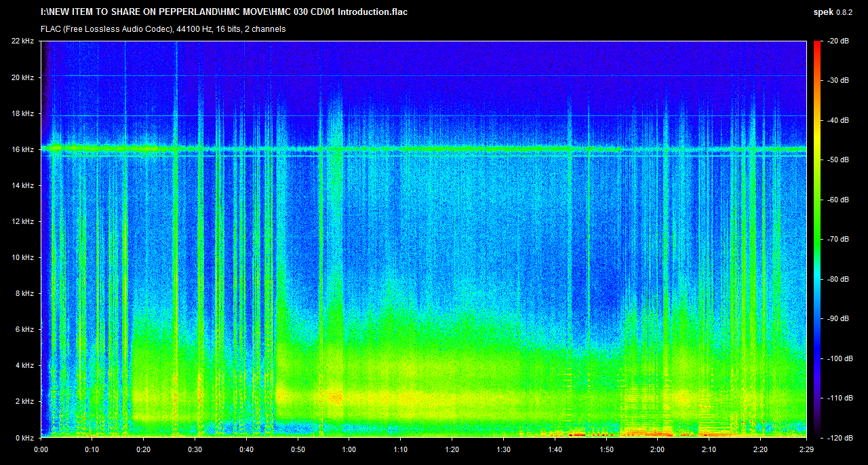
Task: Click the 0:00 start time label
Action: click(41, 449)
